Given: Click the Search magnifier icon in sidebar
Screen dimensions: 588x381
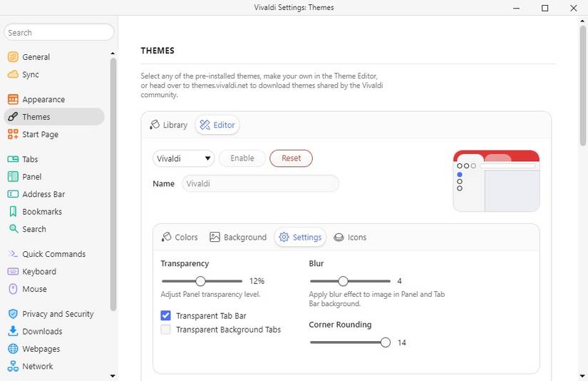Looking at the screenshot, I should click(13, 228).
